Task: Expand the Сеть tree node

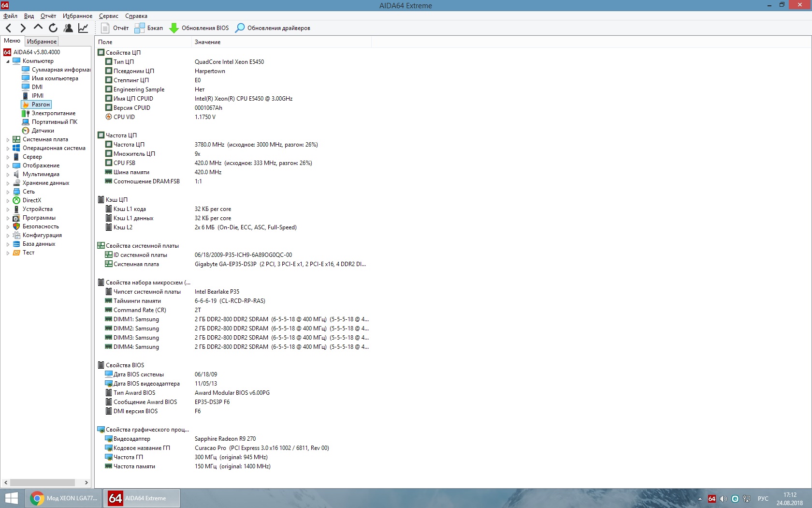Action: (8, 192)
